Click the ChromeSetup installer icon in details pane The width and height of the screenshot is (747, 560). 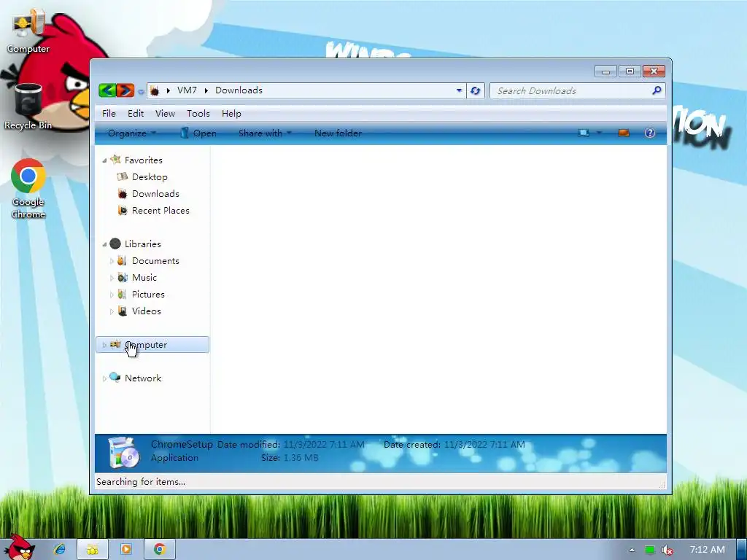coord(123,452)
